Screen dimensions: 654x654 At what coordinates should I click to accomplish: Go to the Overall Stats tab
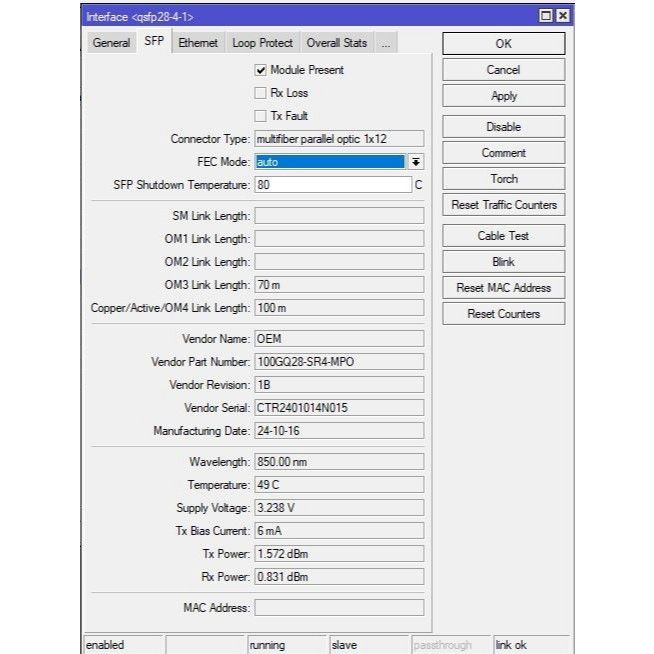click(x=337, y=43)
